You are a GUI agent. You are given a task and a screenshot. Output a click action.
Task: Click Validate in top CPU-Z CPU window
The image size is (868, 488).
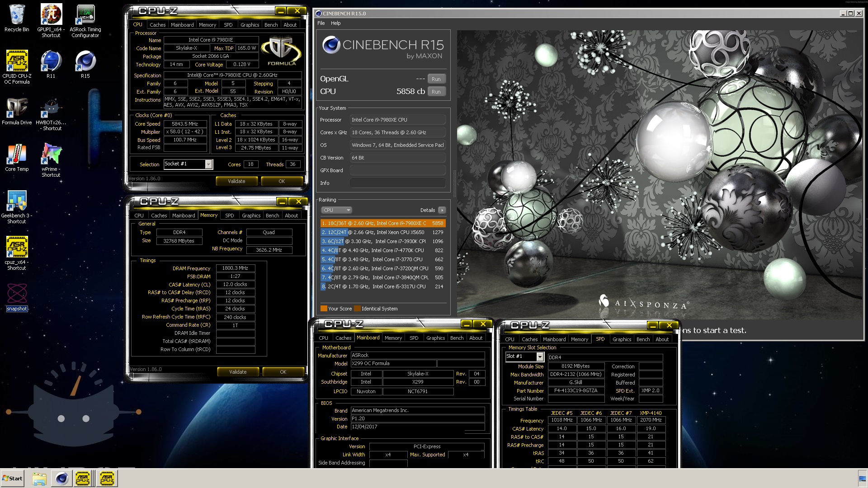[236, 181]
